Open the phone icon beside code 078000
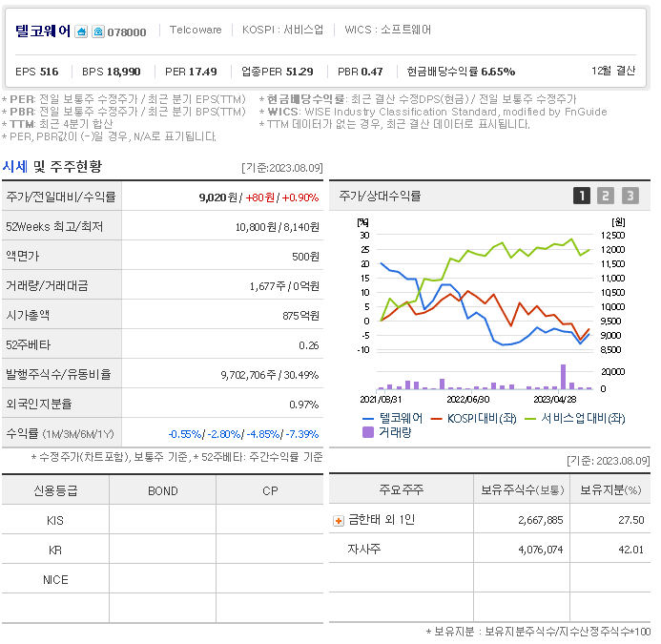661x644 pixels. click(98, 31)
